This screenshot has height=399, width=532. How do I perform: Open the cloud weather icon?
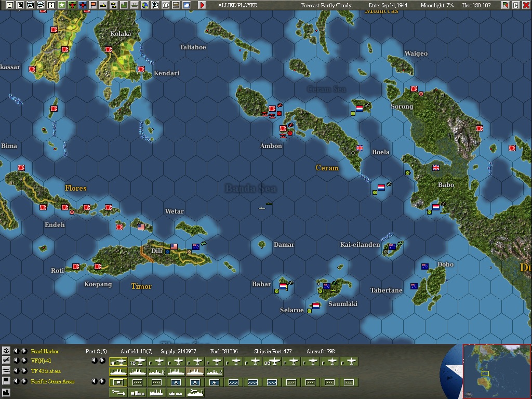point(187,5)
